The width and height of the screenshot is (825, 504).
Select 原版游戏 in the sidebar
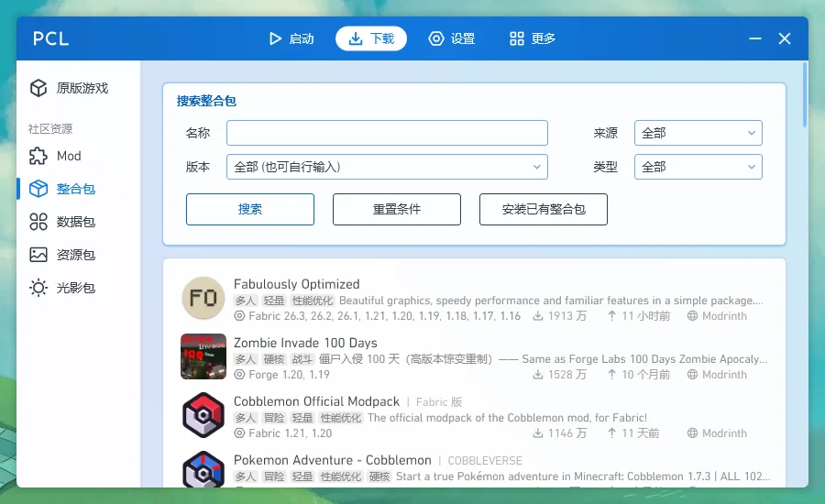[x=79, y=88]
